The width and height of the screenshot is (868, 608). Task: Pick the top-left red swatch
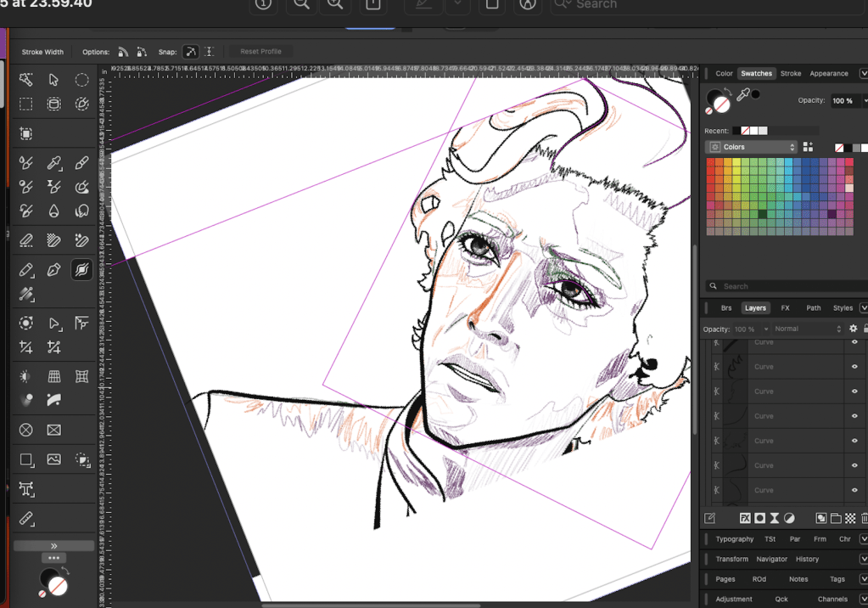point(711,163)
